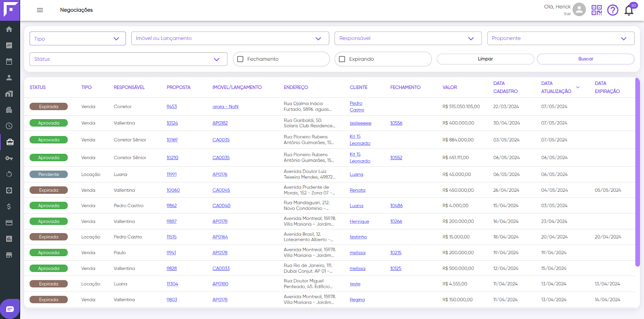Open the safe vault sidebar icon
Viewport: 644px width, 319px height.
(x=9, y=190)
